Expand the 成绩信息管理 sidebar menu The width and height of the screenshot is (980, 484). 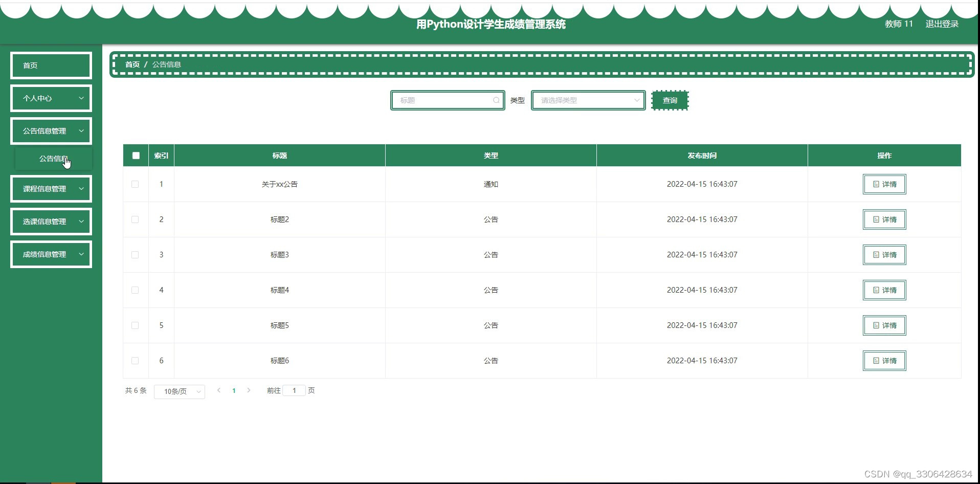coord(51,254)
